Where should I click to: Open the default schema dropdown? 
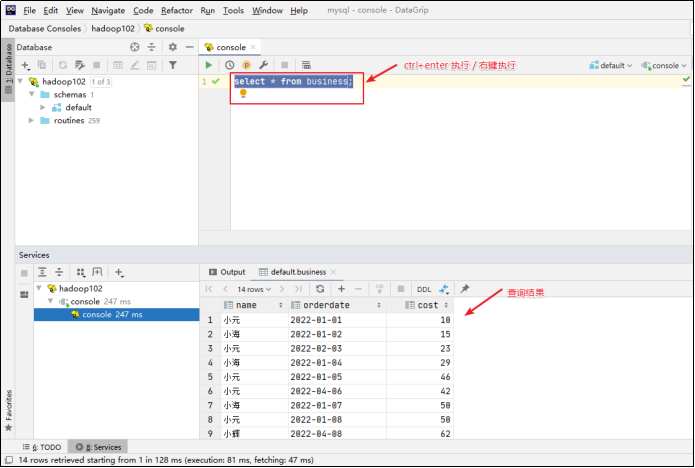611,66
